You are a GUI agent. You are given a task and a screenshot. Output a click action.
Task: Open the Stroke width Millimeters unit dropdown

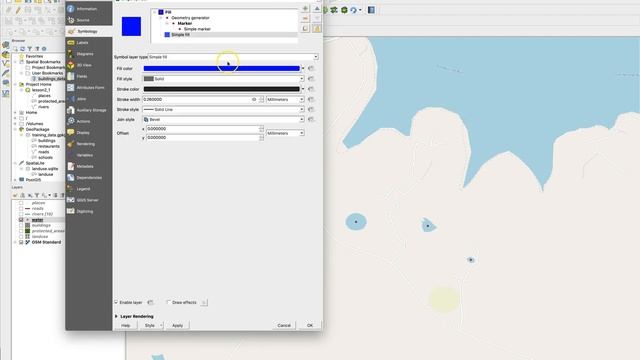[285, 100]
